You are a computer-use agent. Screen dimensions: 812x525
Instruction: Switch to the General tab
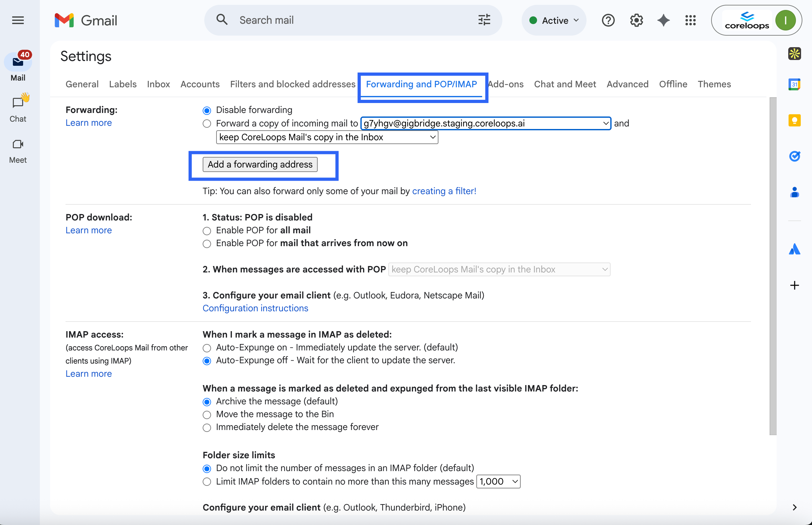coord(82,84)
